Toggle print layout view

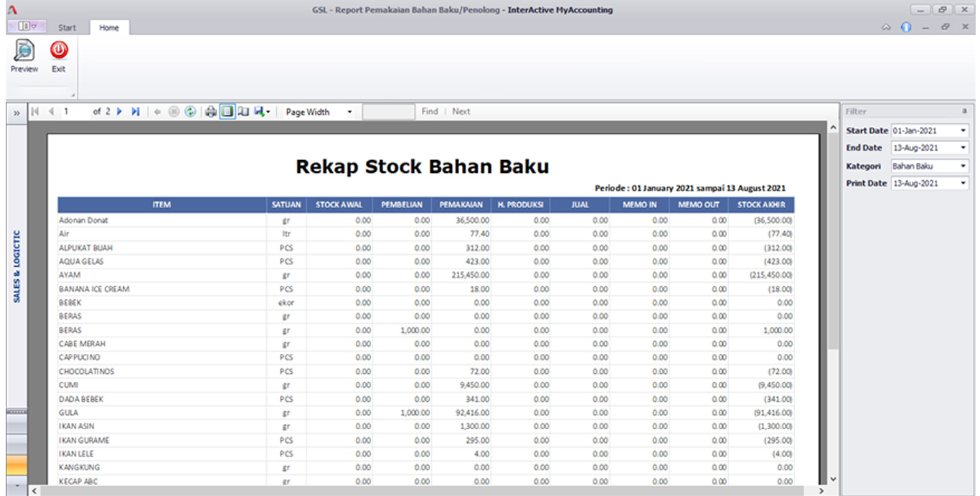coord(227,111)
